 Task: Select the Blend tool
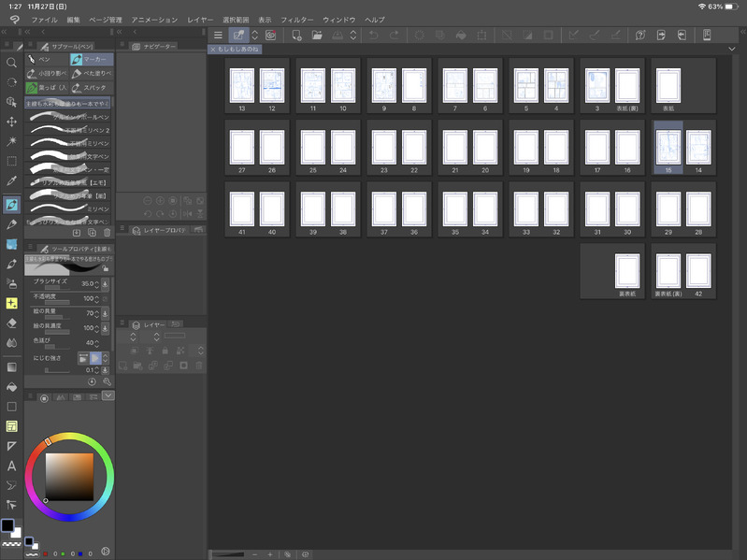(x=11, y=343)
